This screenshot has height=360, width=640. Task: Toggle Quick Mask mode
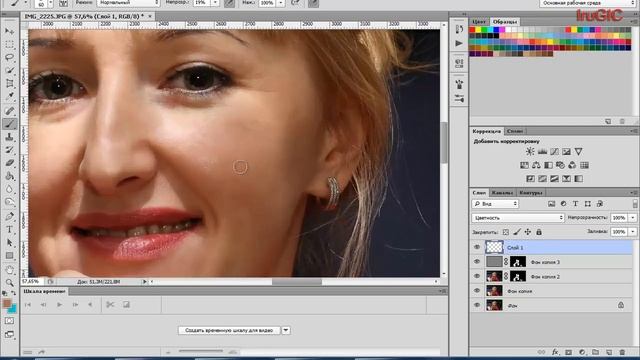point(9,321)
